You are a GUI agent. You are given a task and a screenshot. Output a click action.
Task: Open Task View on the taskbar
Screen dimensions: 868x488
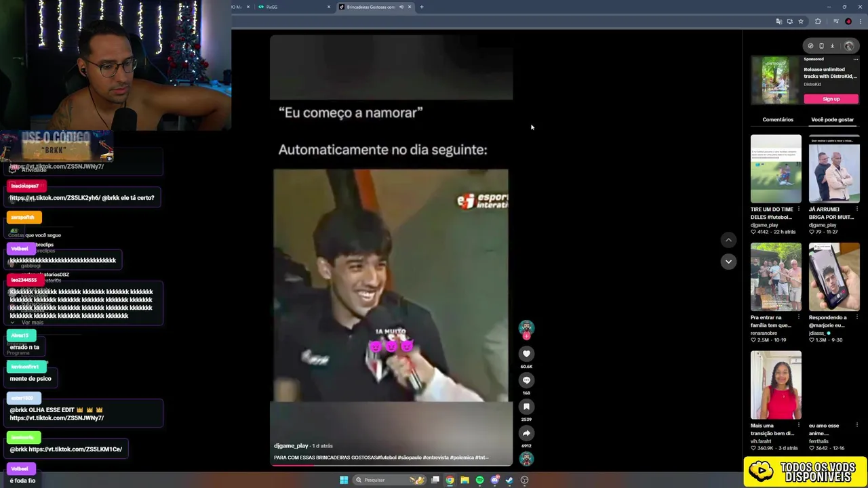pos(435,480)
